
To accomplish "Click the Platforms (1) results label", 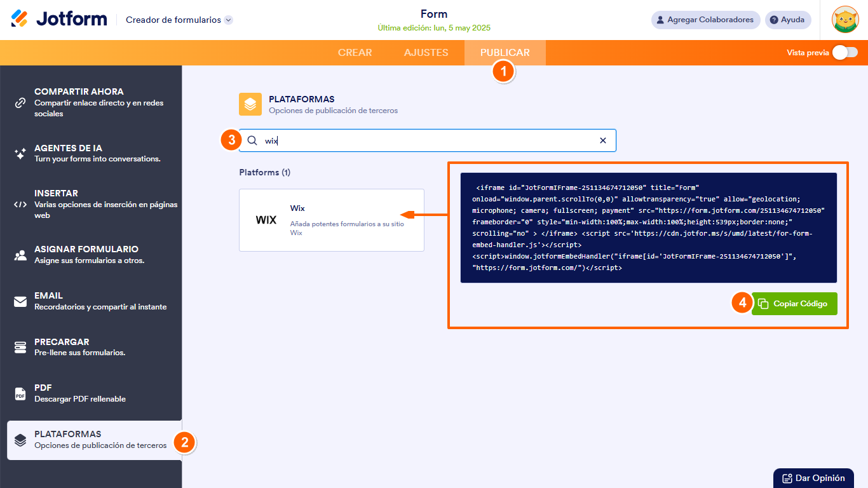I will (x=264, y=172).
